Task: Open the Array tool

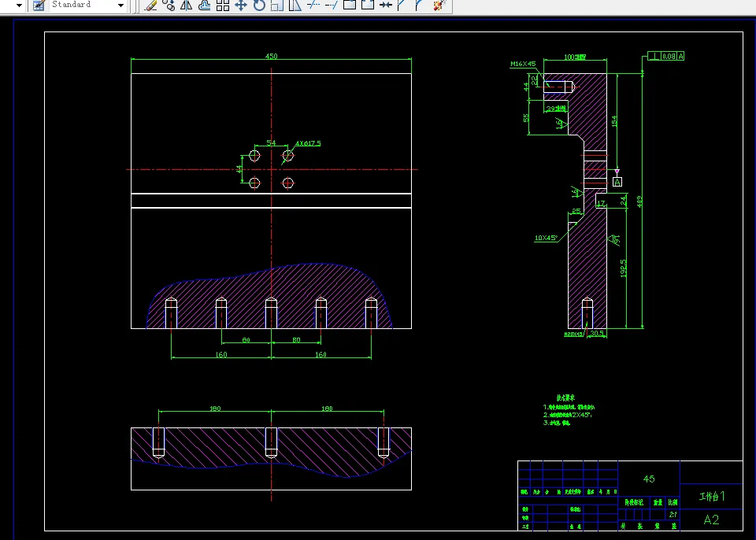Action: [223, 6]
